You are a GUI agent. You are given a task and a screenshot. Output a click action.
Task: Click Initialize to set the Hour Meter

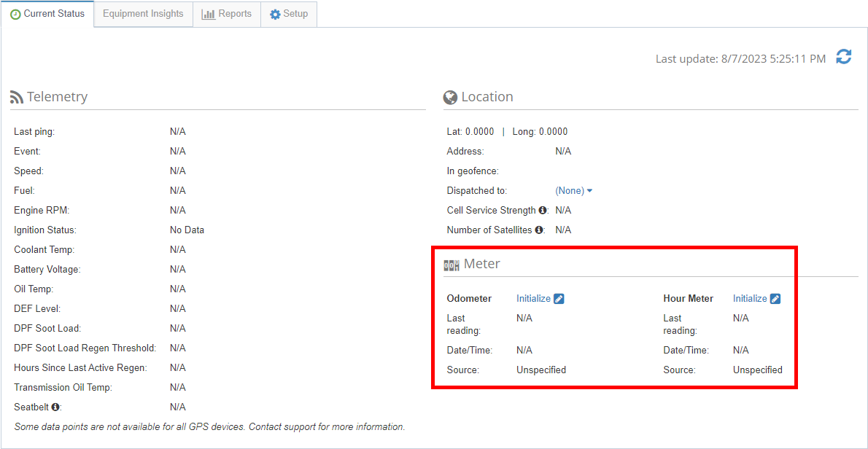tap(750, 298)
